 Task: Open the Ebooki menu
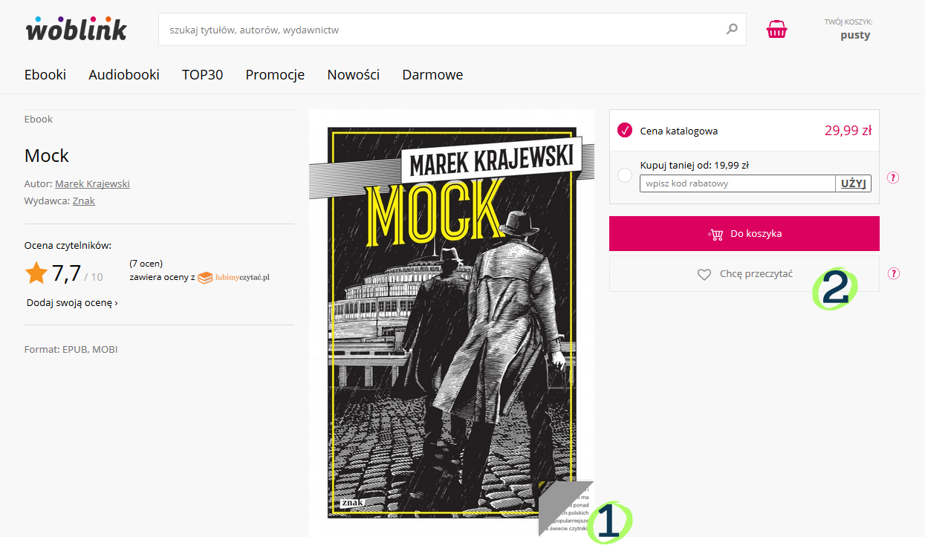click(45, 74)
